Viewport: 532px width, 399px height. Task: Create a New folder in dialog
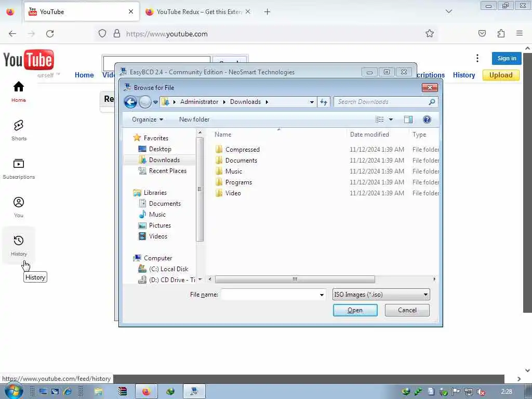pyautogui.click(x=194, y=119)
